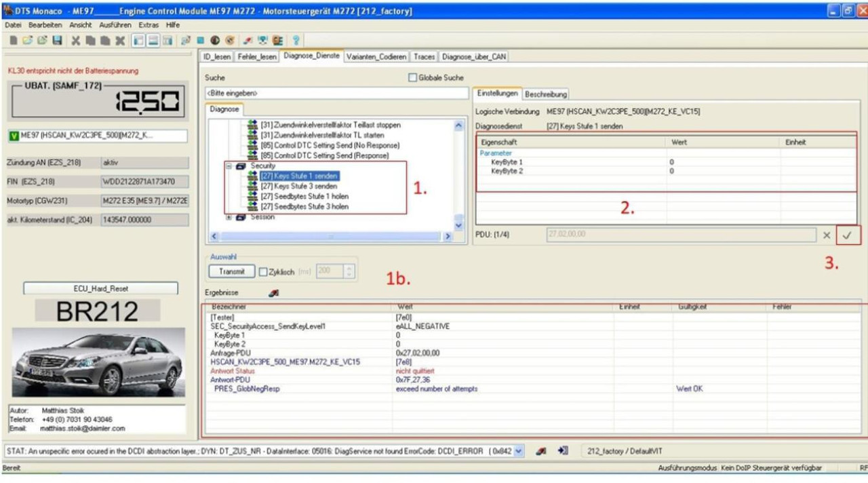The width and height of the screenshot is (868, 483).
Task: Switch to the Varianten_Codieren tab
Action: (376, 57)
